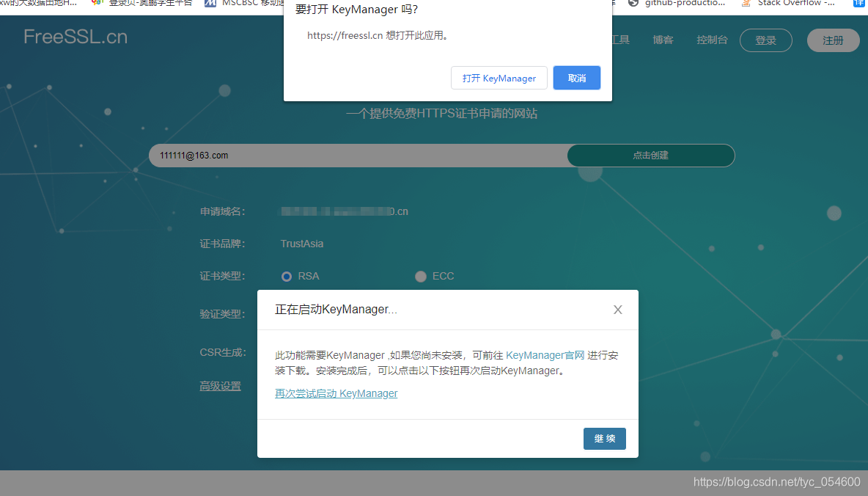
Task: Open the 控制台 menu item
Action: coord(712,40)
